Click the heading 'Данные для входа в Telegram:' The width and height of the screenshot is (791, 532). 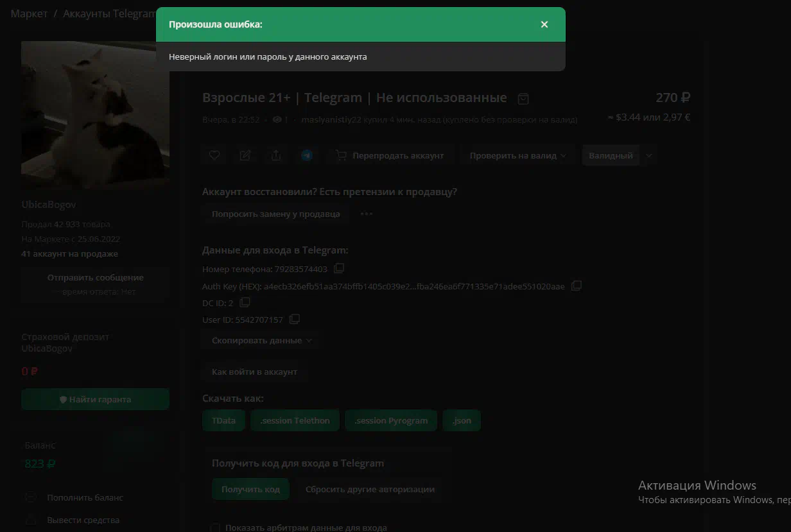275,250
